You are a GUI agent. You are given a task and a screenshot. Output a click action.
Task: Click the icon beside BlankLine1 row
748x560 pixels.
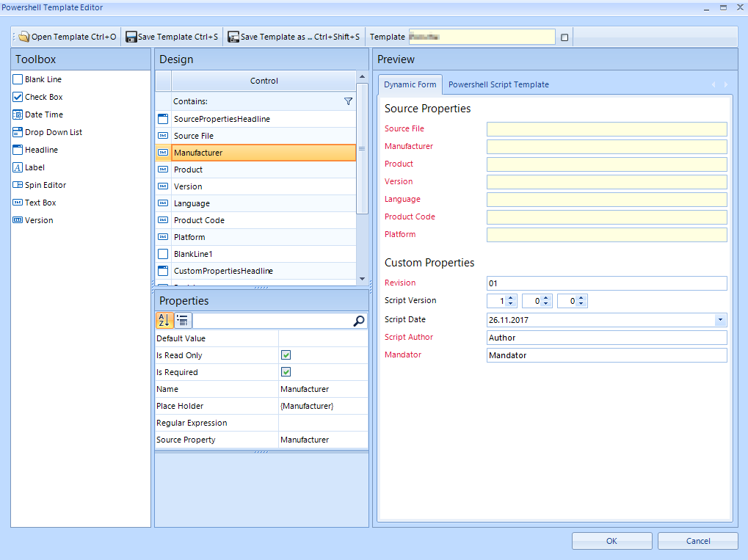coord(163,254)
